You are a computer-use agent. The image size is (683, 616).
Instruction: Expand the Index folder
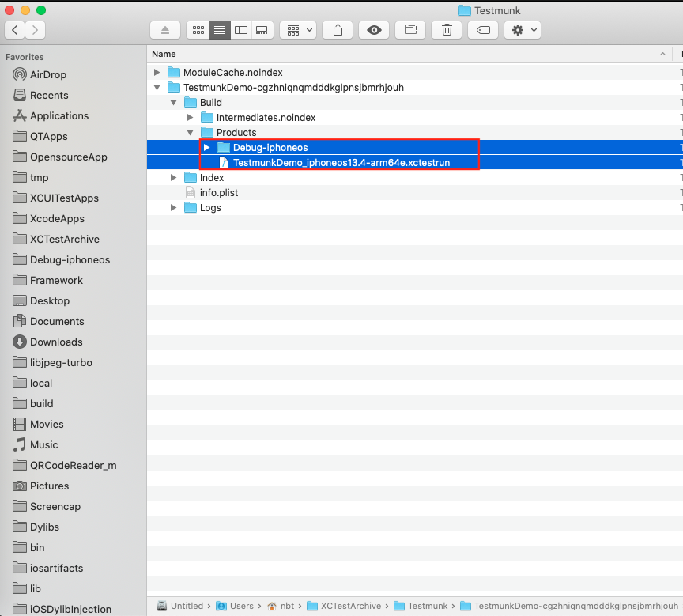point(173,178)
